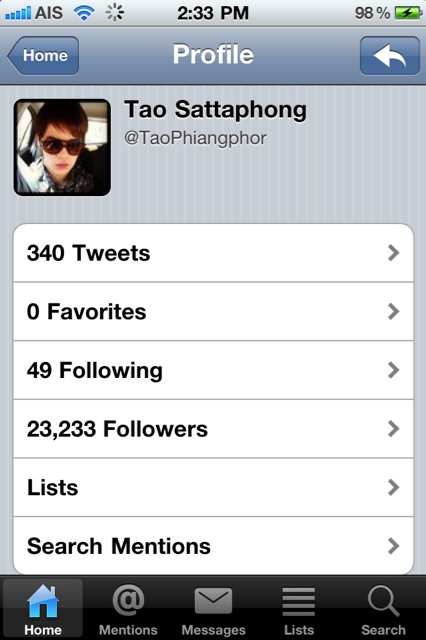Expand the 0 Favorites chevron
426x640 pixels.
(x=393, y=311)
